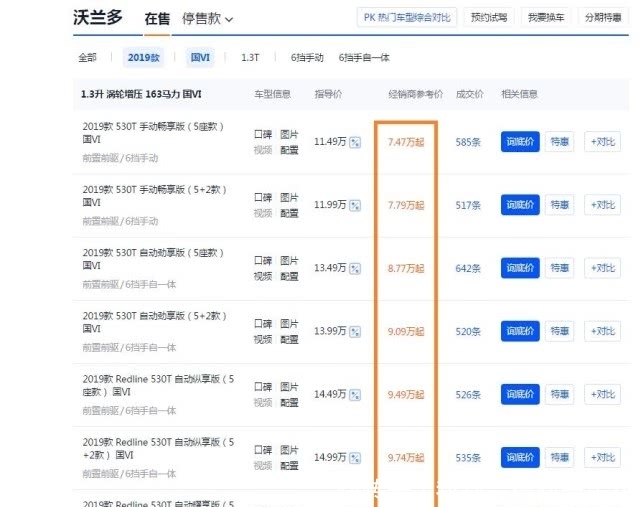
Task: Open loan calculator icon beside 14.99万
Action: [355, 458]
